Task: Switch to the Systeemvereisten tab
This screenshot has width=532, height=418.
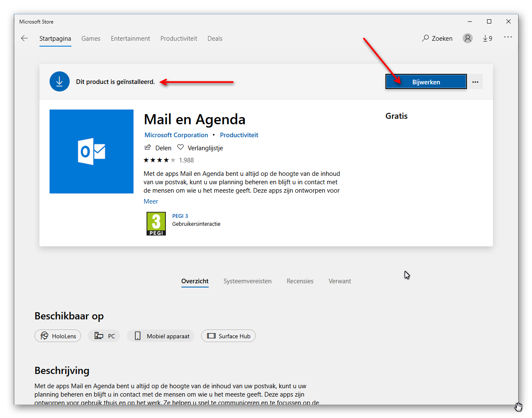Action: (247, 281)
